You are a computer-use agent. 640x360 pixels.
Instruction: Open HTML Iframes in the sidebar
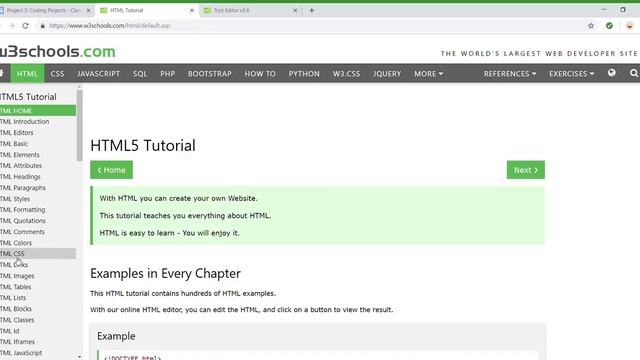pyautogui.click(x=38, y=342)
